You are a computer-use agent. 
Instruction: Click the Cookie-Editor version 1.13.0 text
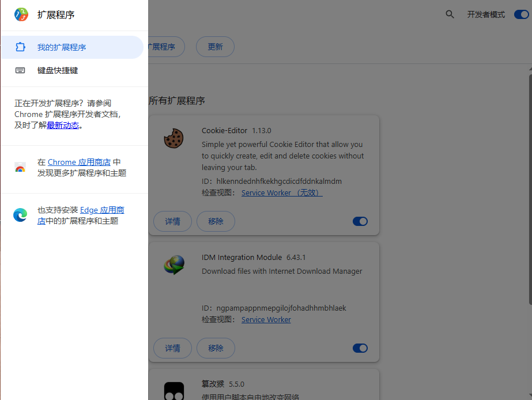(262, 131)
